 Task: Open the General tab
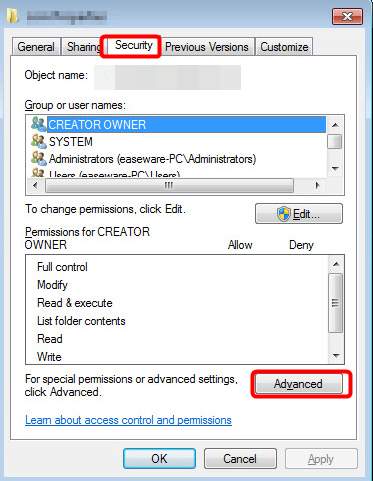click(x=36, y=47)
